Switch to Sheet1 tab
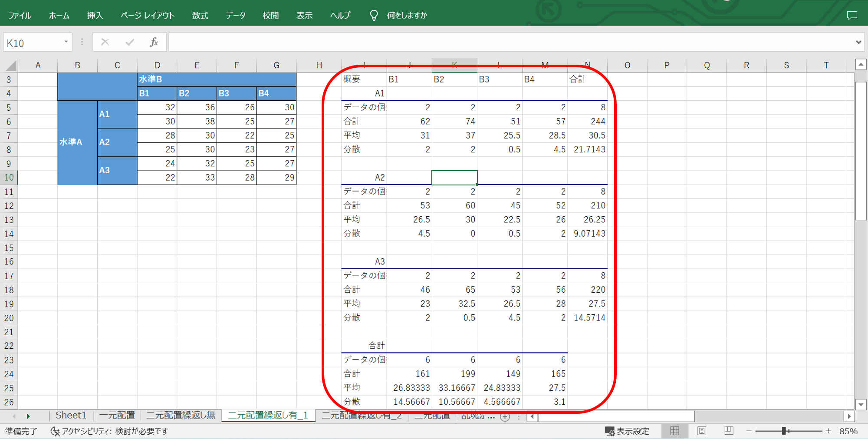 click(x=71, y=416)
